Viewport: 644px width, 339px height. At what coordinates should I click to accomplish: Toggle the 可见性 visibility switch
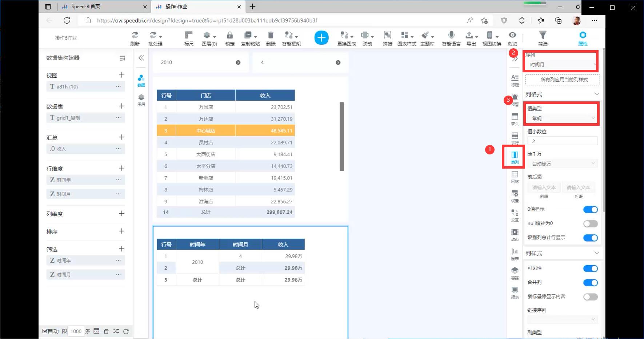[x=591, y=269]
